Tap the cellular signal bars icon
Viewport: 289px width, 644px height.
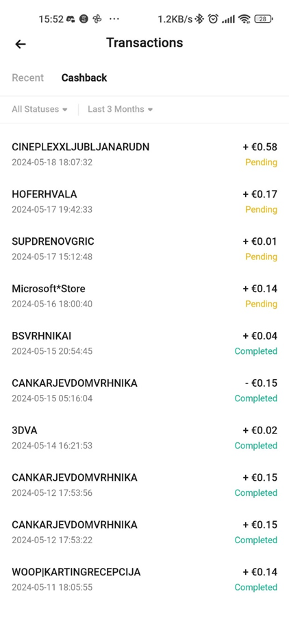[x=229, y=19]
